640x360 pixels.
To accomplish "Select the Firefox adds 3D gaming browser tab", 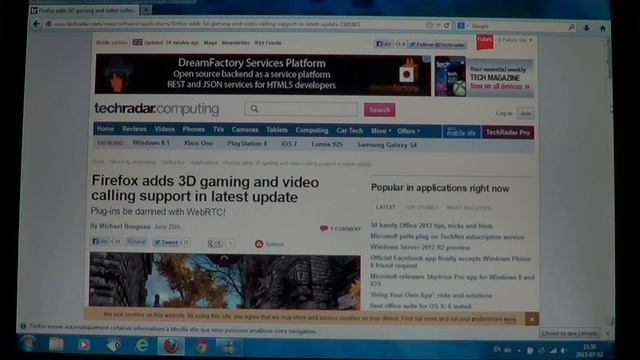I will pyautogui.click(x=84, y=10).
